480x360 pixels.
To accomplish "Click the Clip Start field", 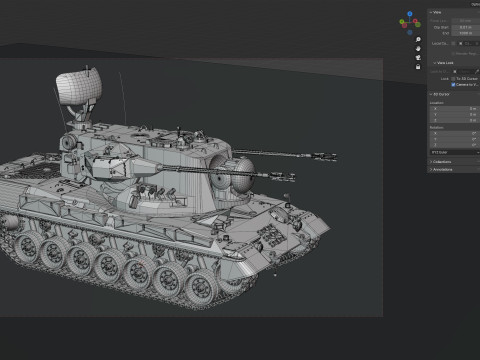I will click(466, 27).
